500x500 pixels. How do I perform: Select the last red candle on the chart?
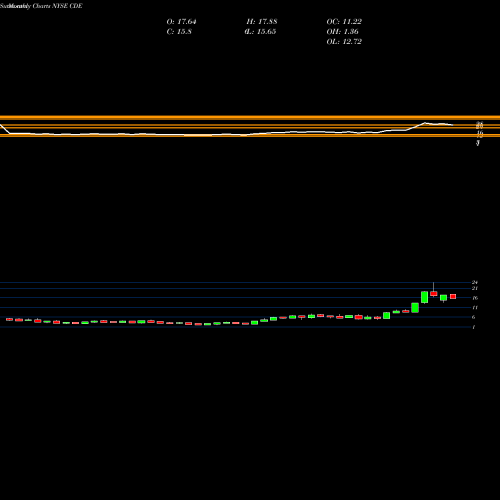click(453, 296)
